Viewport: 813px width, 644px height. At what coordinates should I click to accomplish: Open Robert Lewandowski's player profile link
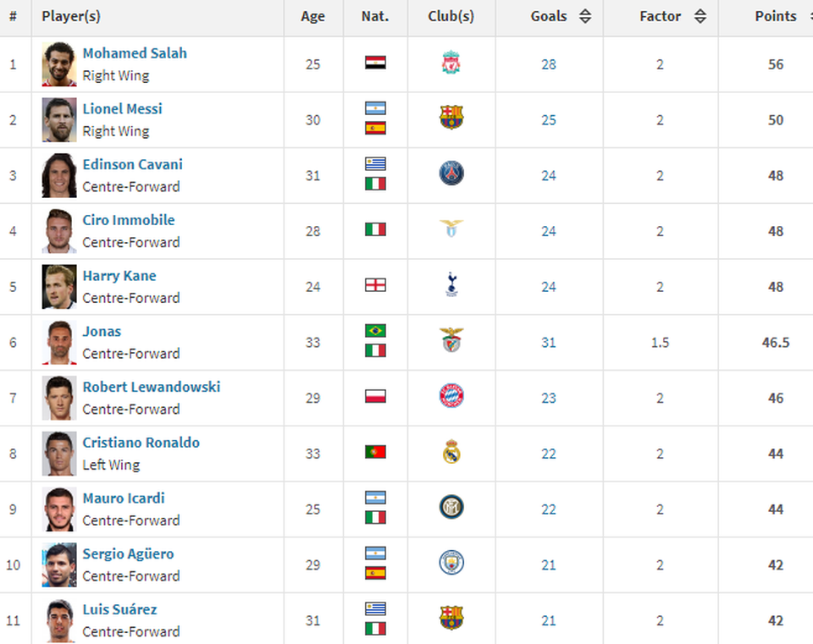(151, 387)
